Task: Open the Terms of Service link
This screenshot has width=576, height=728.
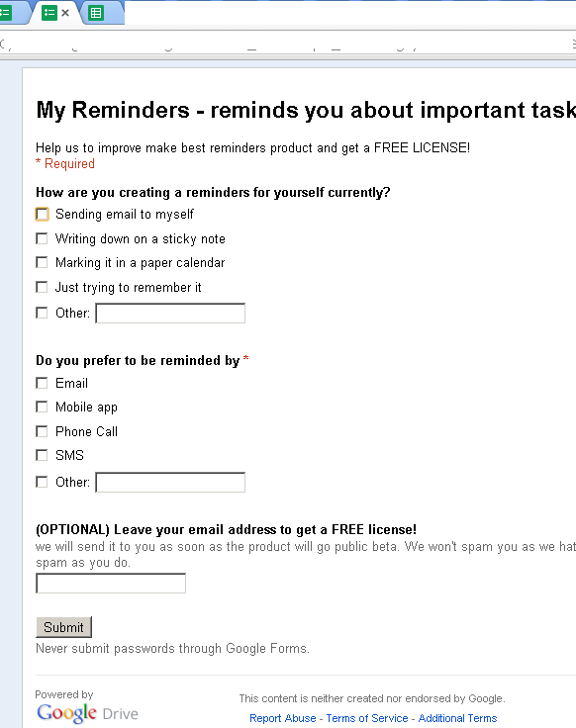Action: coord(367,718)
